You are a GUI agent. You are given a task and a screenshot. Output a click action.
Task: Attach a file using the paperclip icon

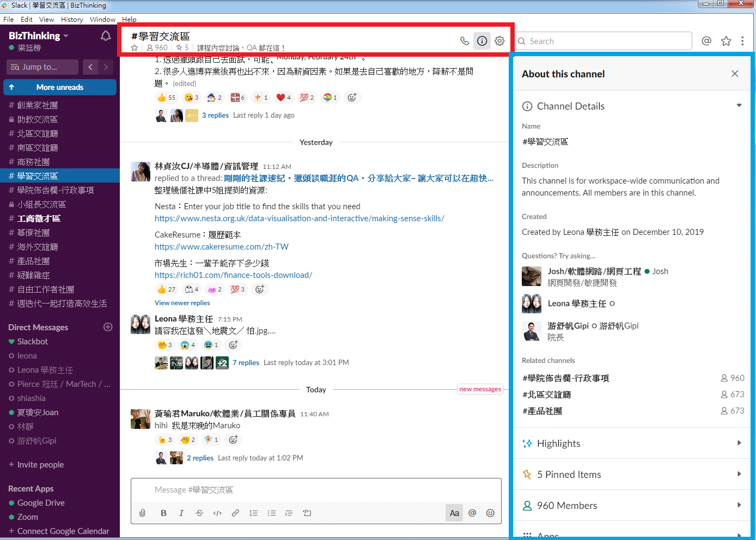pyautogui.click(x=142, y=513)
